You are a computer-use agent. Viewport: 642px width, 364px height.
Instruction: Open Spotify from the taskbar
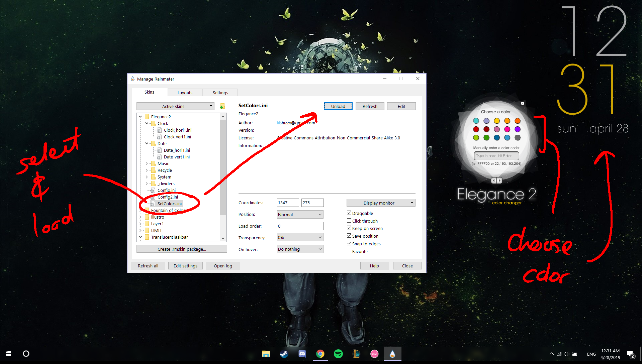[x=338, y=354]
